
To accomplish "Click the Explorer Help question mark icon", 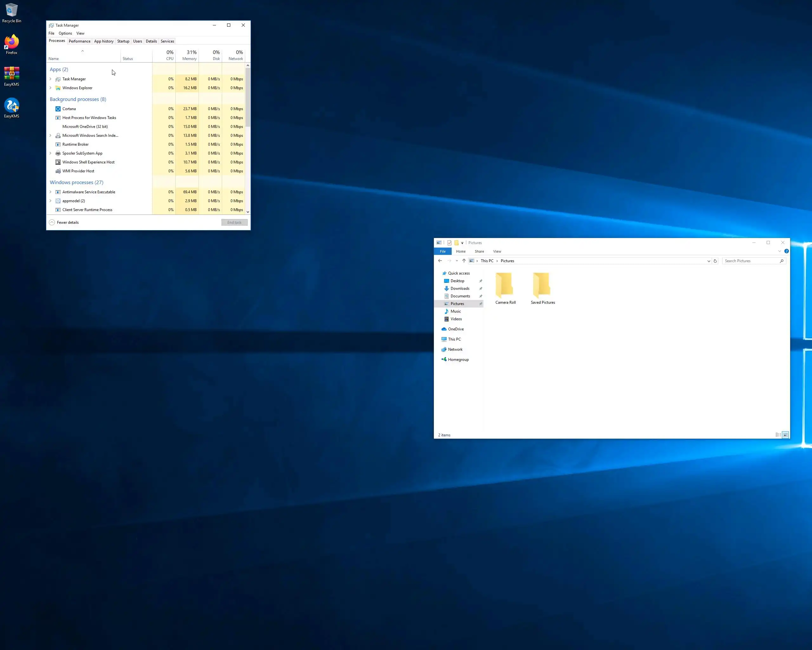I will point(786,251).
